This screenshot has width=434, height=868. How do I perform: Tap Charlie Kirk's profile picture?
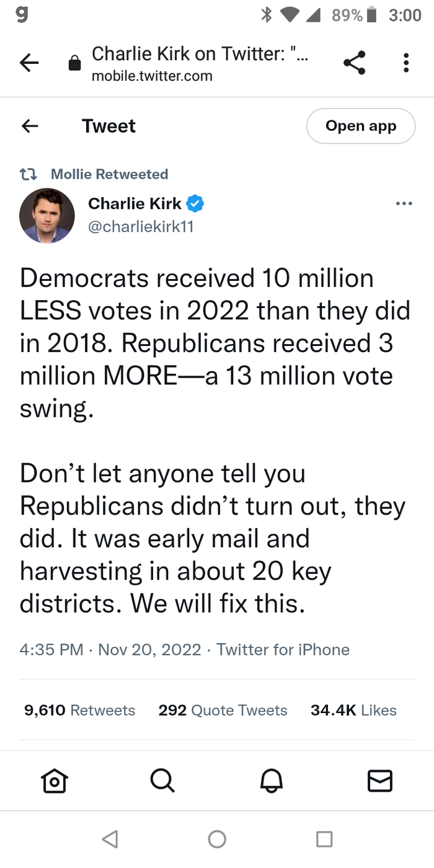[47, 215]
